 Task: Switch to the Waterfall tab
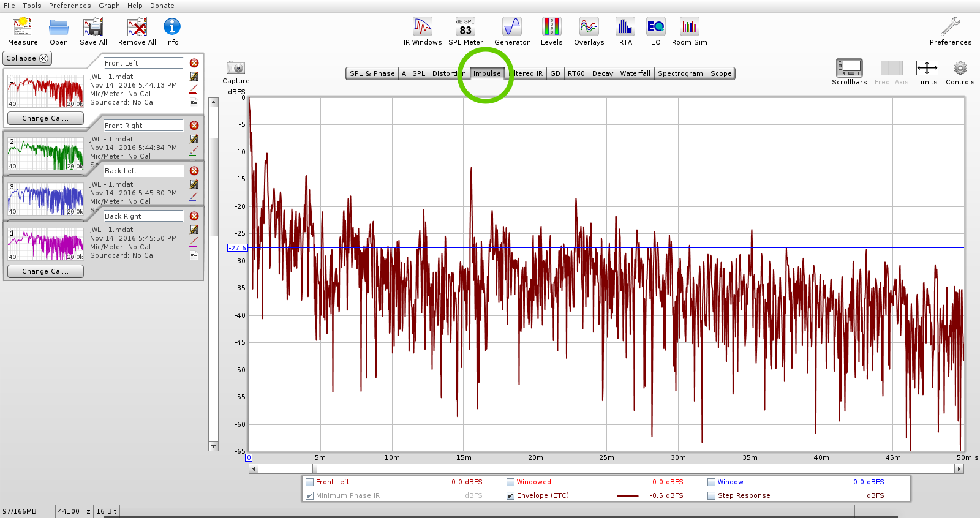635,73
